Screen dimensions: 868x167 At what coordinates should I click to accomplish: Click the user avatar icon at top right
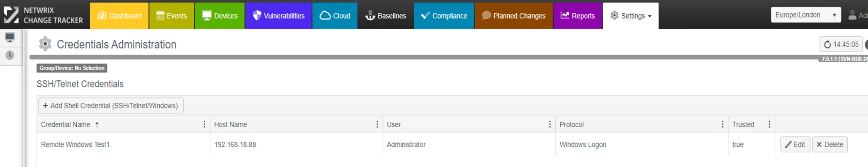852,15
